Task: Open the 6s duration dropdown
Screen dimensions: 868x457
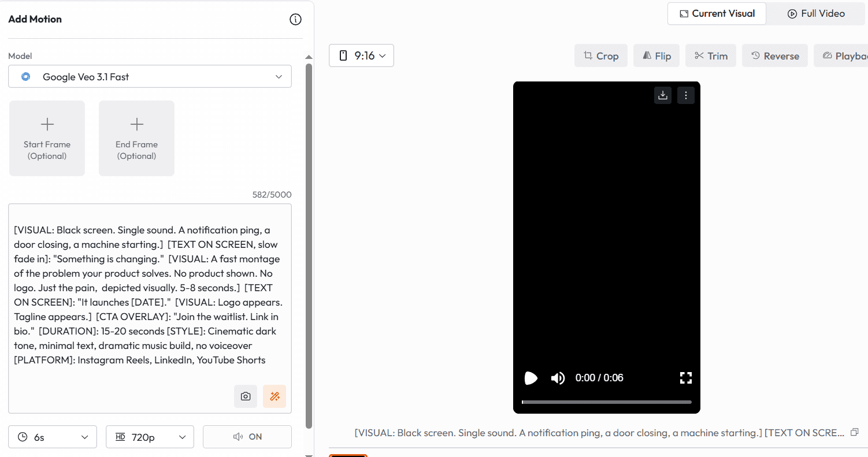Action: 53,437
